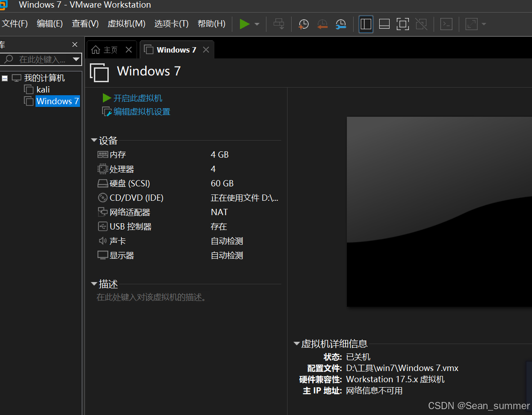Click the 4 GB memory value

(x=220, y=155)
